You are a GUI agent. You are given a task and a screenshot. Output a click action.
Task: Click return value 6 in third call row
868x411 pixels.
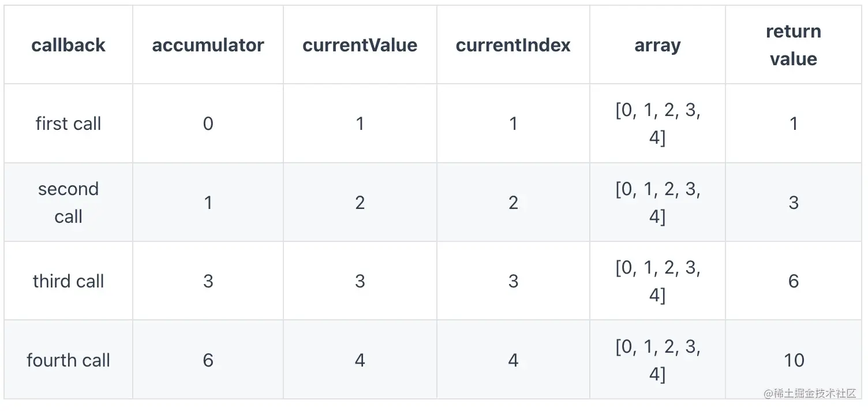coord(794,281)
